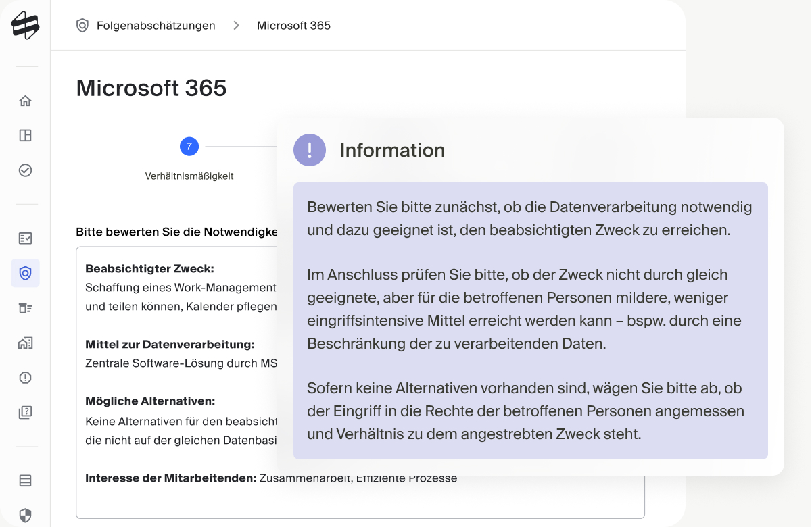Open the trash list icon in the sidebar
812x527 pixels.
click(x=25, y=308)
